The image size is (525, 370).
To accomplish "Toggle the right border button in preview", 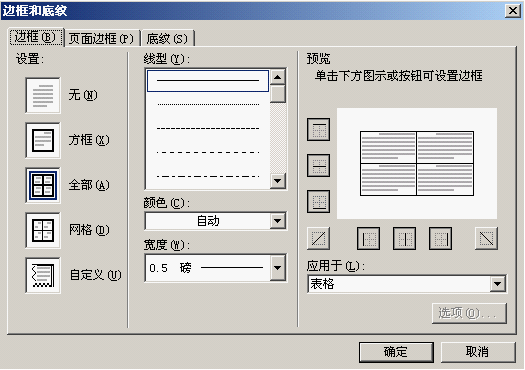I will (x=440, y=238).
